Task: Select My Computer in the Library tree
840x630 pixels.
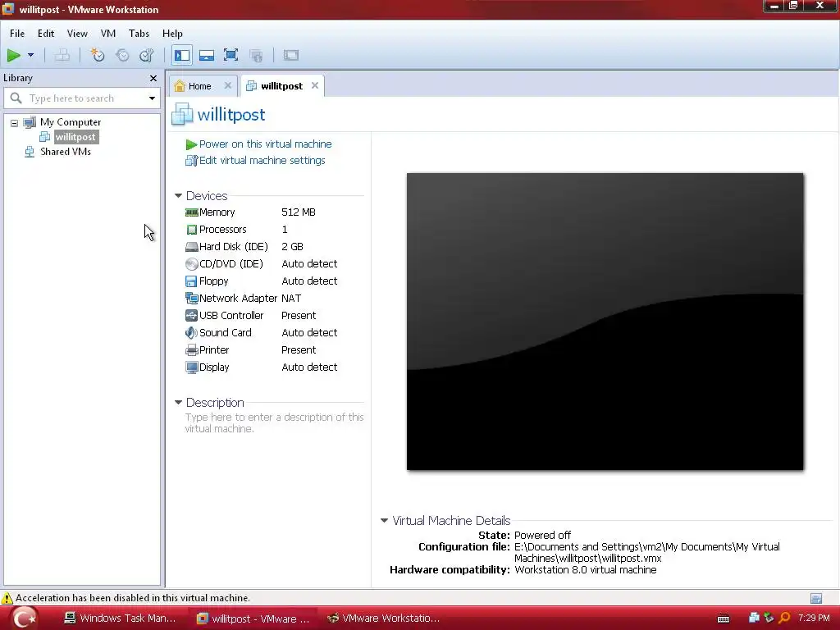Action: click(x=71, y=122)
